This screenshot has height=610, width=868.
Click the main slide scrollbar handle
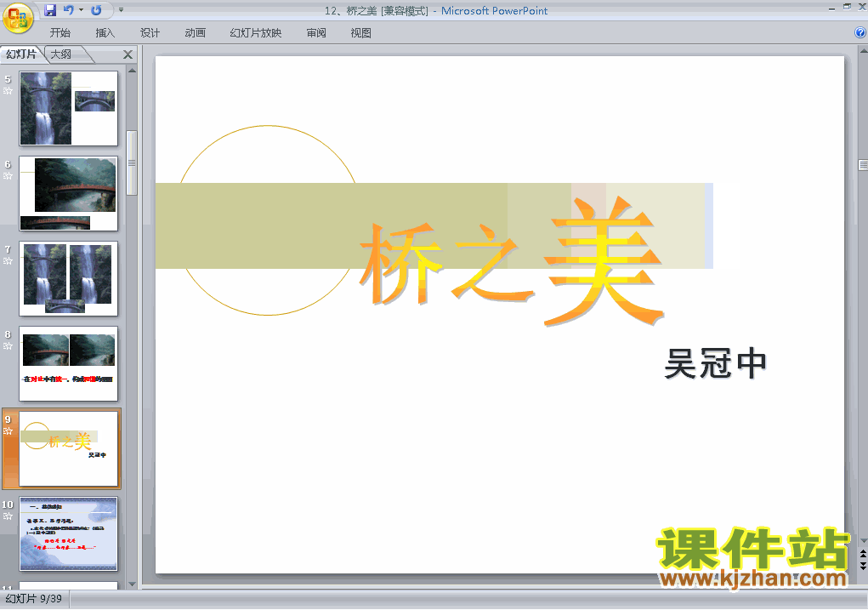tap(863, 164)
